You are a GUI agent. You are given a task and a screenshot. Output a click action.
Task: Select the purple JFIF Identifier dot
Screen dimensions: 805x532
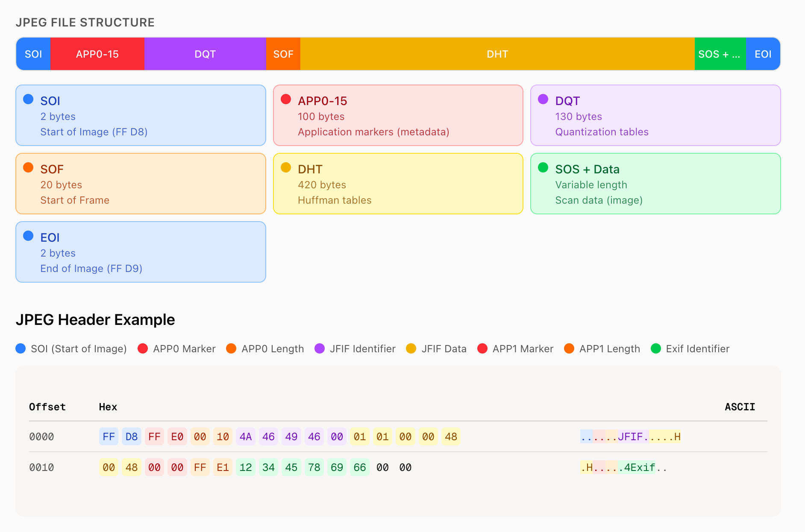(319, 349)
